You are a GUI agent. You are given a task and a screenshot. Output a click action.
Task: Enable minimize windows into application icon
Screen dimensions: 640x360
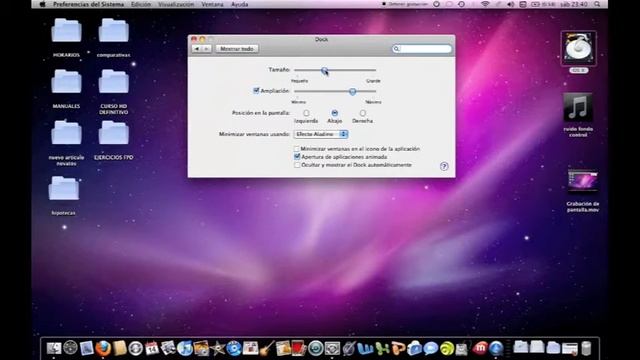(297, 149)
